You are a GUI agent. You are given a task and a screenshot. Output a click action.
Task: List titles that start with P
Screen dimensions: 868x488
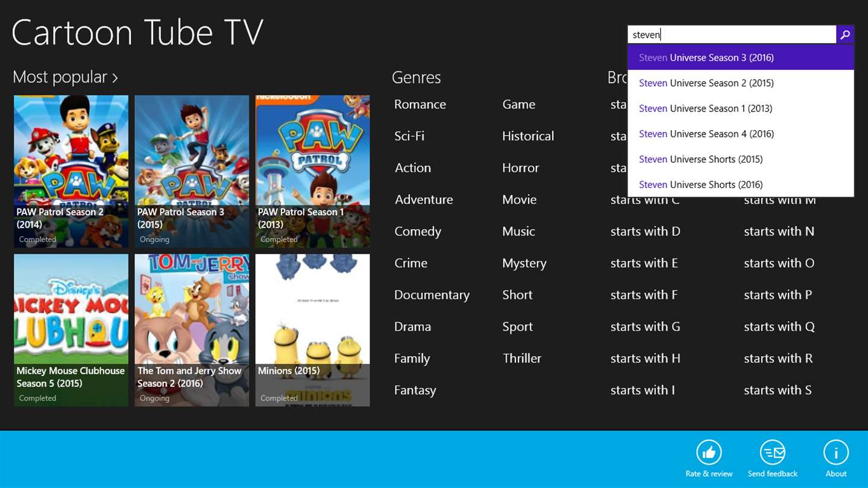(778, 295)
